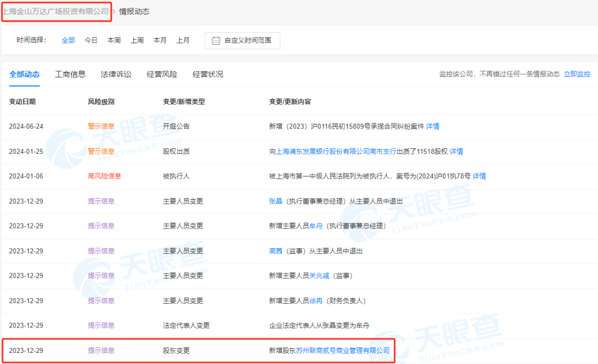Switch to 全部动态 tab
This screenshot has height=364, width=598.
pyautogui.click(x=24, y=74)
